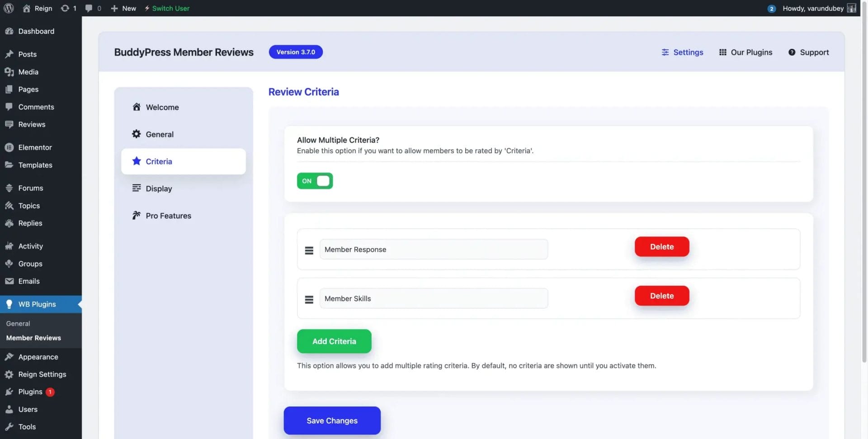Click the Criteria star icon
This screenshot has height=439, width=868.
click(137, 161)
